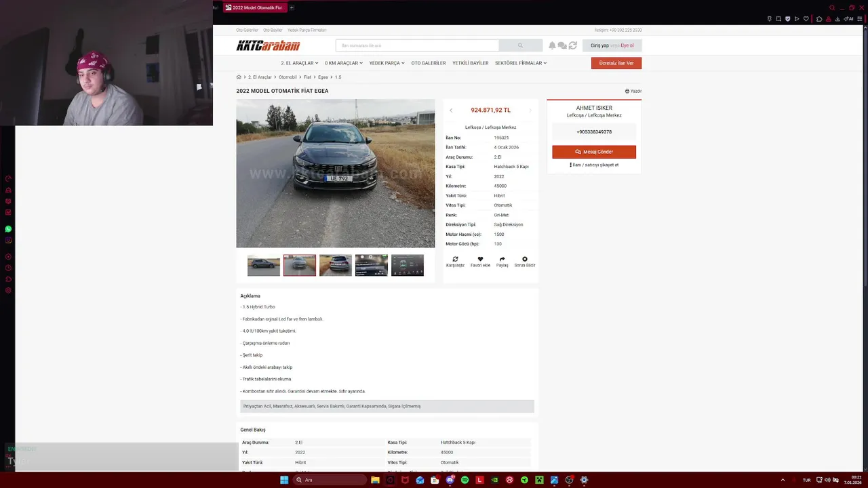Image resolution: width=868 pixels, height=488 pixels.
Task: Open Windows Start menu
Action: pyautogui.click(x=284, y=480)
